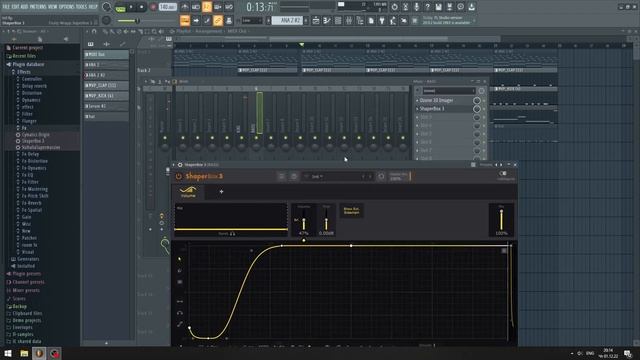Click the 0.00dB slider in ShaperBox
This screenshot has height=360, width=640.
[326, 222]
